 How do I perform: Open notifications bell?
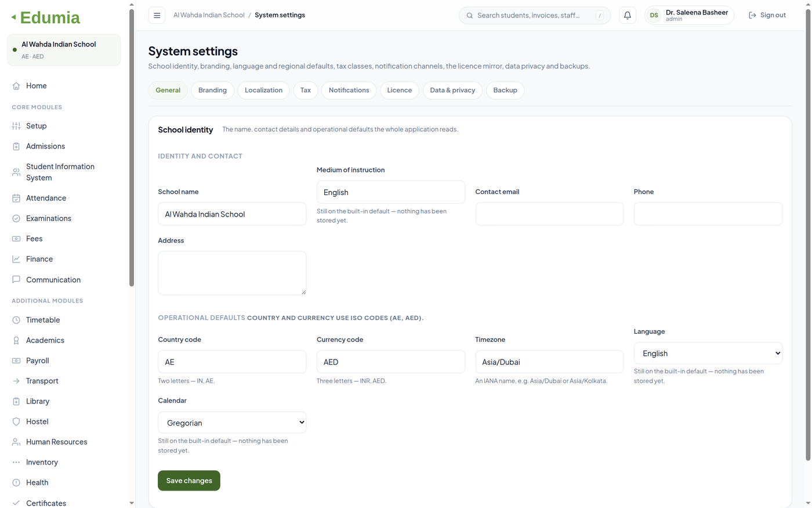coord(628,15)
